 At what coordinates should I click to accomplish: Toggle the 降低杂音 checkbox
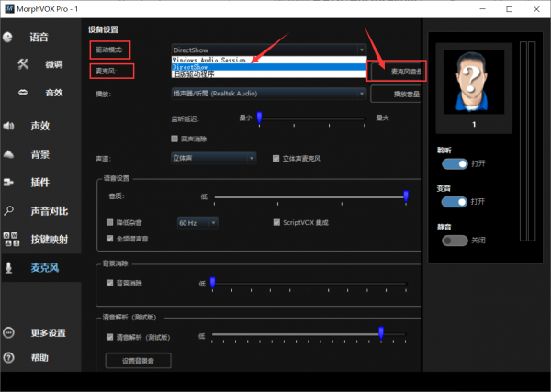pyautogui.click(x=109, y=222)
